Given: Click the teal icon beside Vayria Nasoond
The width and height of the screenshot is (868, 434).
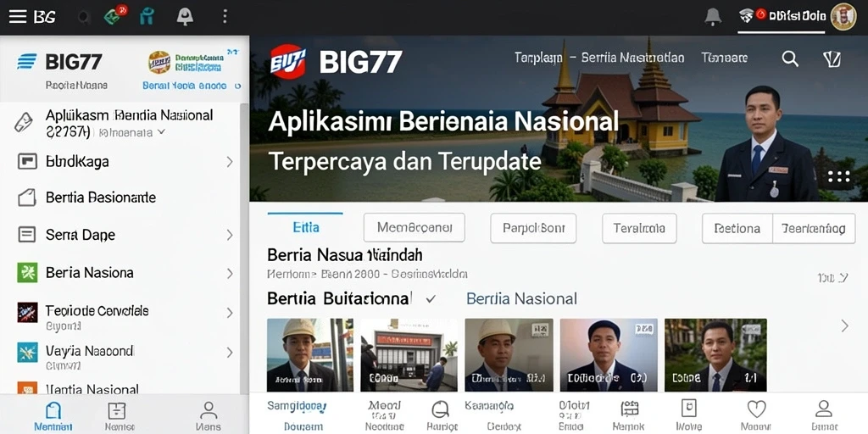Looking at the screenshot, I should [x=27, y=353].
